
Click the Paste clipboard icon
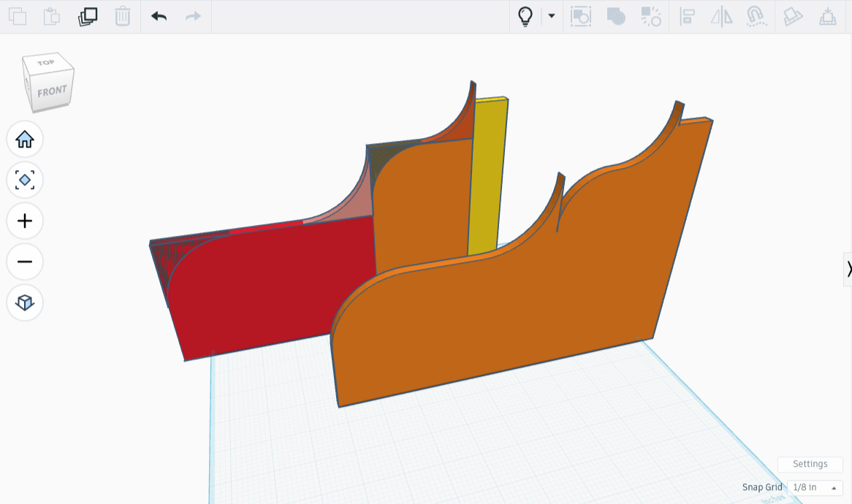click(x=52, y=16)
